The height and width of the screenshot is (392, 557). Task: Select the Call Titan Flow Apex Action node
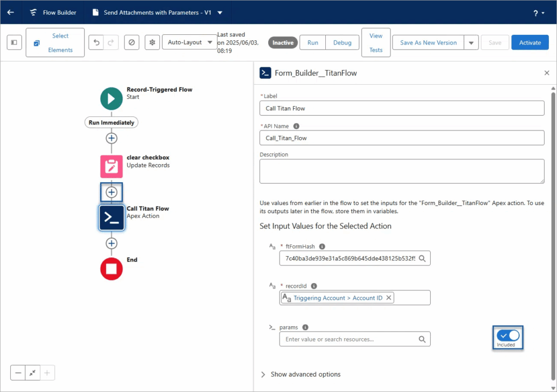pos(112,217)
